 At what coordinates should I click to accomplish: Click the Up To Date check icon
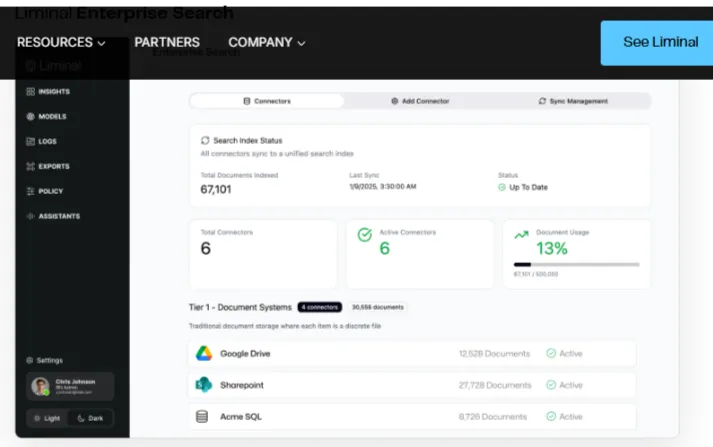pyautogui.click(x=502, y=187)
